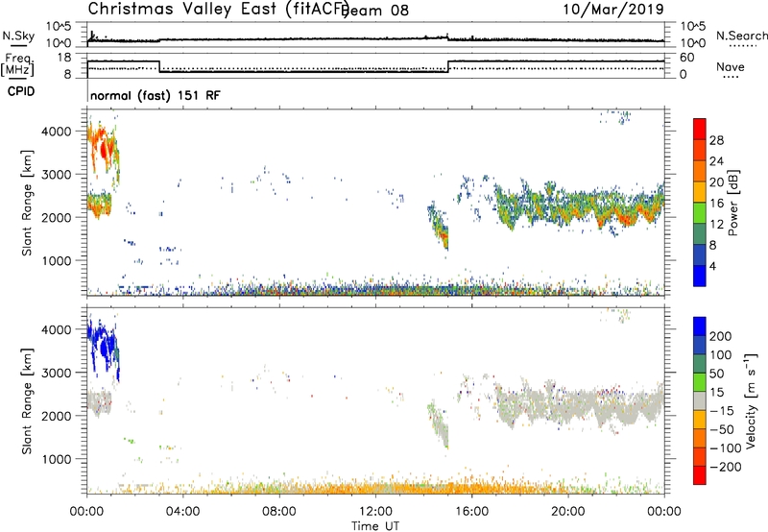Click the velocity color bar
Viewport: 768px width, 532px height.
tap(700, 400)
